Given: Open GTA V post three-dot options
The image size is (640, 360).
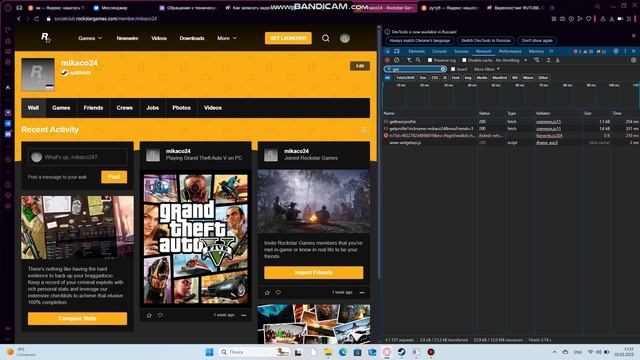Looking at the screenshot, I should [x=244, y=315].
